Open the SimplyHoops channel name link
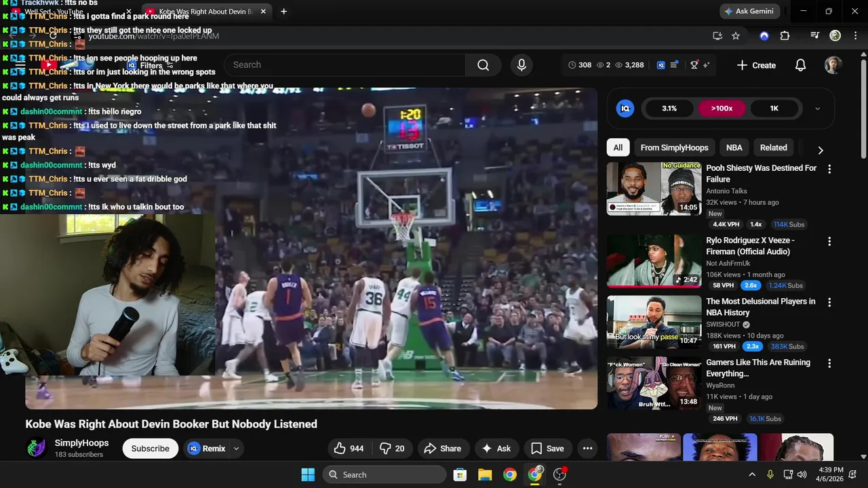Image resolution: width=868 pixels, height=488 pixels. 81,443
